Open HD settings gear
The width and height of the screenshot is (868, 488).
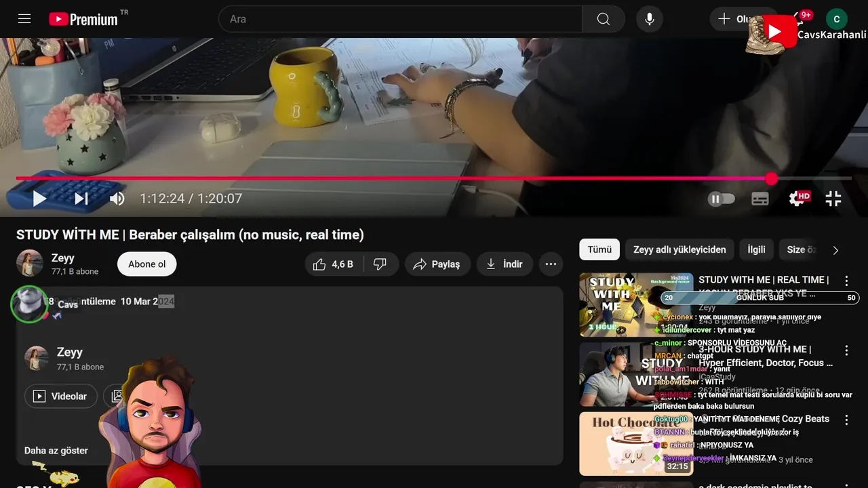(x=798, y=199)
